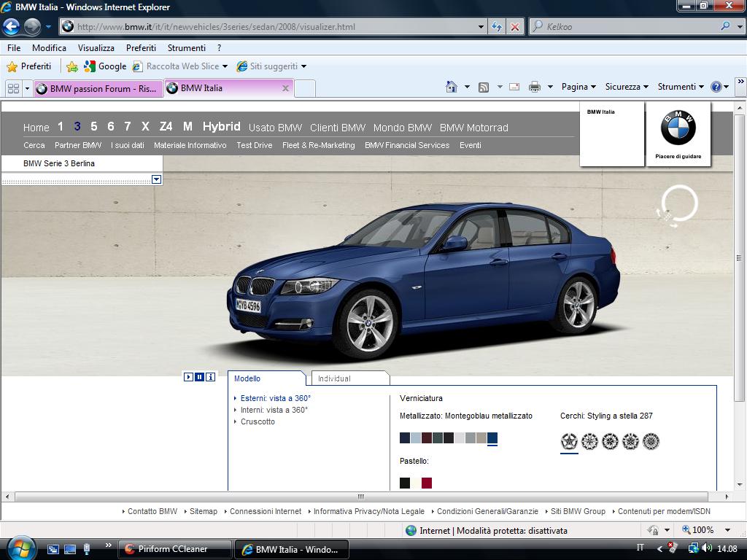Select the light blue metallic paint swatch
This screenshot has height=560, width=747.
point(416,438)
